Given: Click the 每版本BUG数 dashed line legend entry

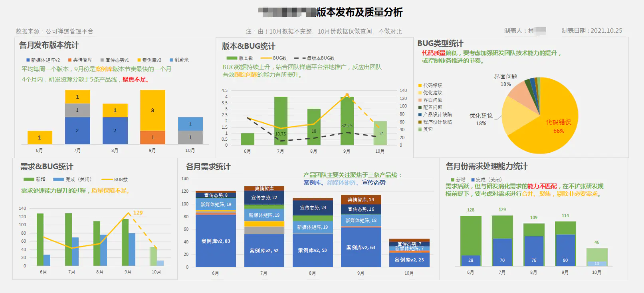Looking at the screenshot, I should [314, 58].
